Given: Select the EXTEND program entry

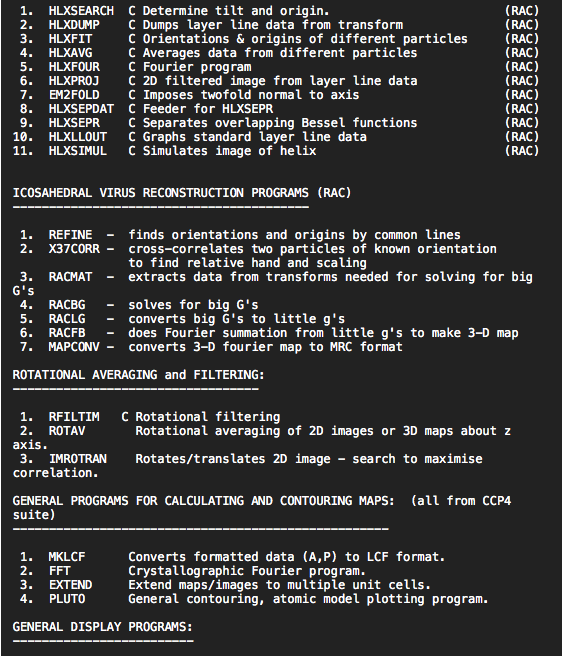Looking at the screenshot, I should (70, 585).
